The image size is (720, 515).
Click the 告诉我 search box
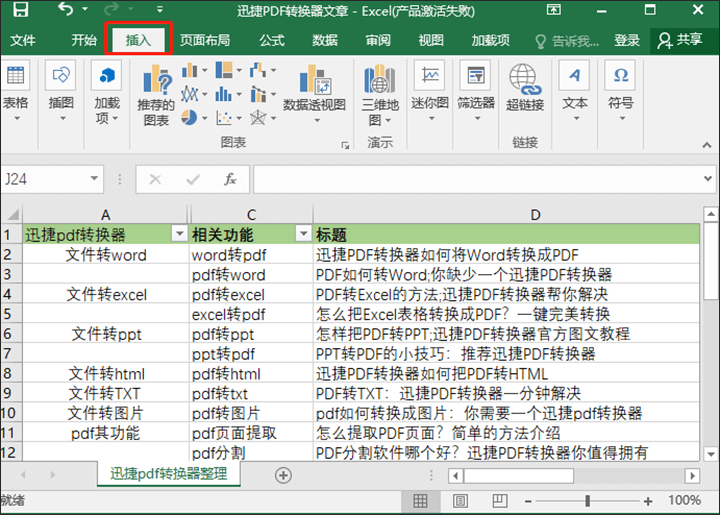coord(568,41)
